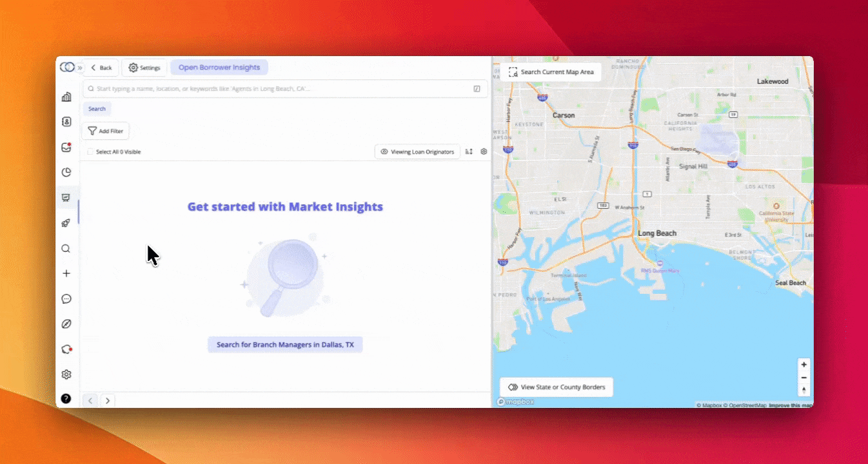Toggle Viewing Loan Originators view
The height and width of the screenshot is (464, 868).
(x=417, y=152)
